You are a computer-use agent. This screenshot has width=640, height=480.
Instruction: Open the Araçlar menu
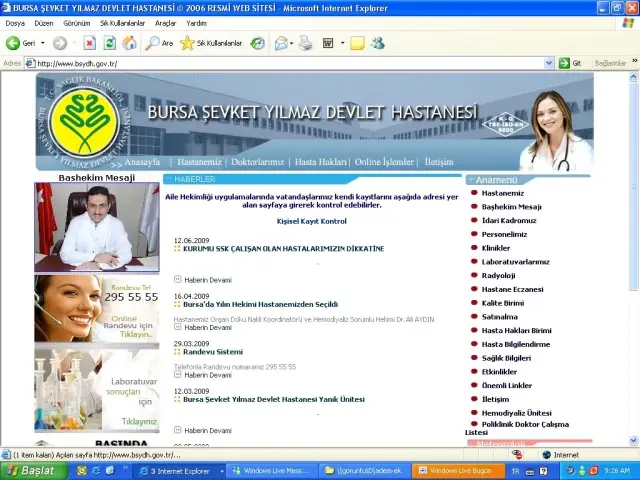coord(165,23)
